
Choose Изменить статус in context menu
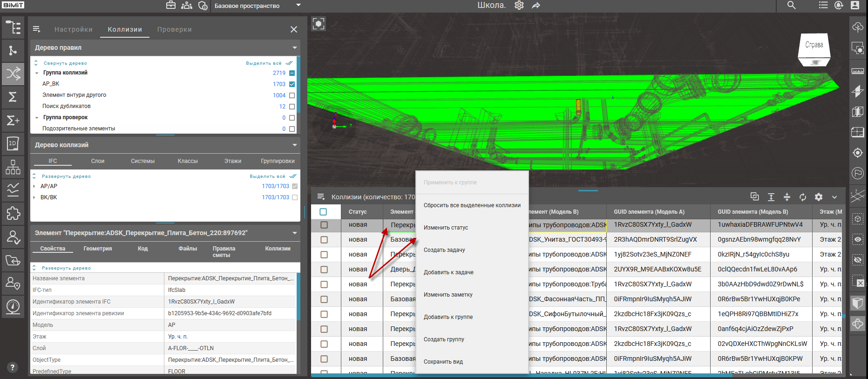[x=446, y=228]
